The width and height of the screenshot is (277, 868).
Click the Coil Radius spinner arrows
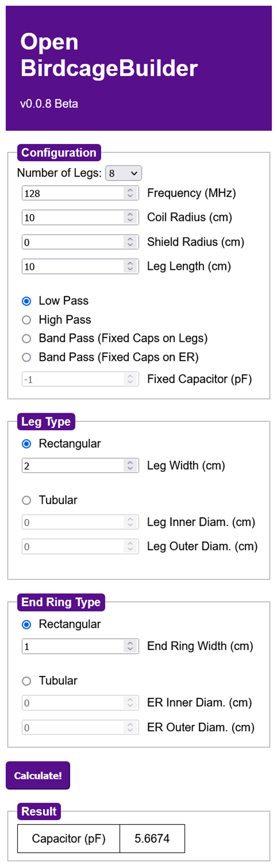tap(130, 217)
